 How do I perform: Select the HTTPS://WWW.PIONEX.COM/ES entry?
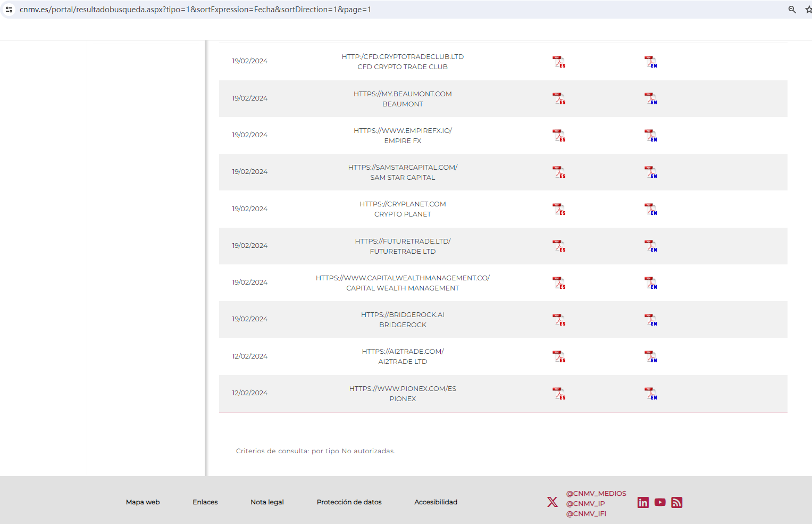(x=403, y=389)
